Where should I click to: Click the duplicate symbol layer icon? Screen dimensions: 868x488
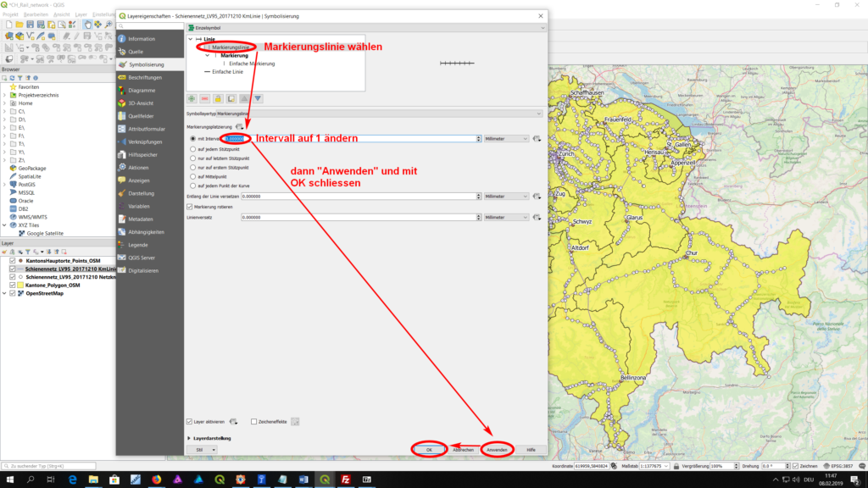(x=231, y=99)
